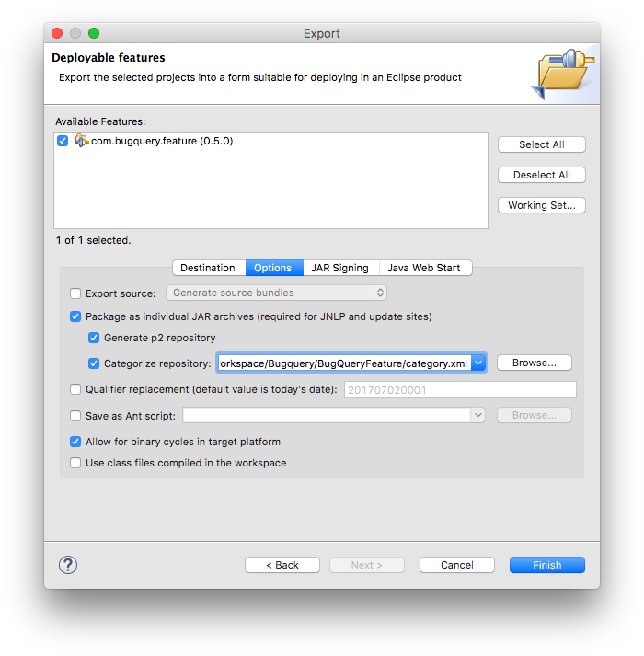This screenshot has height=656, width=644.
Task: Toggle Package as individual JAR archives
Action: coord(75,316)
